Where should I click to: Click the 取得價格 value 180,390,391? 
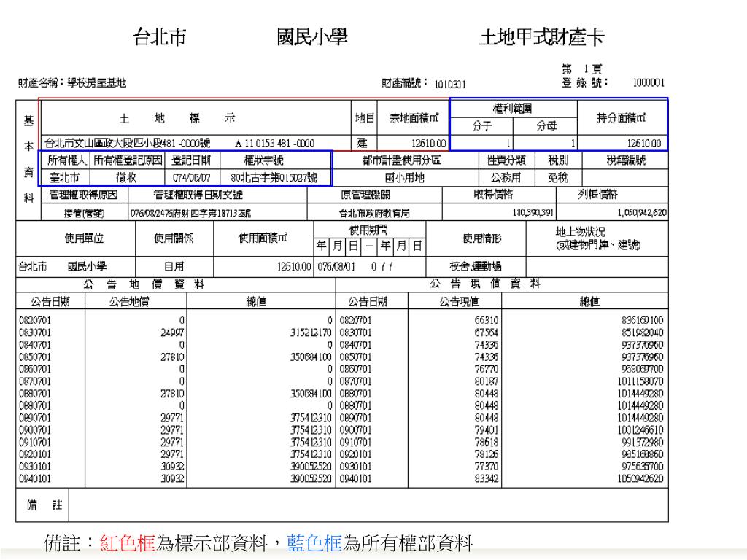533,212
